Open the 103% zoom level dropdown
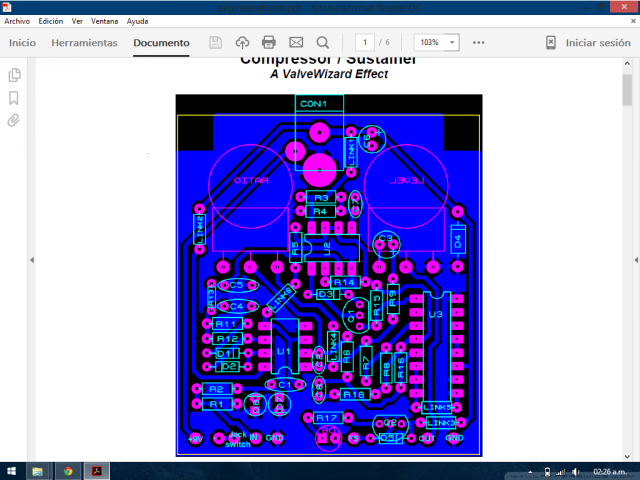The width and height of the screenshot is (640, 480). coord(438,43)
